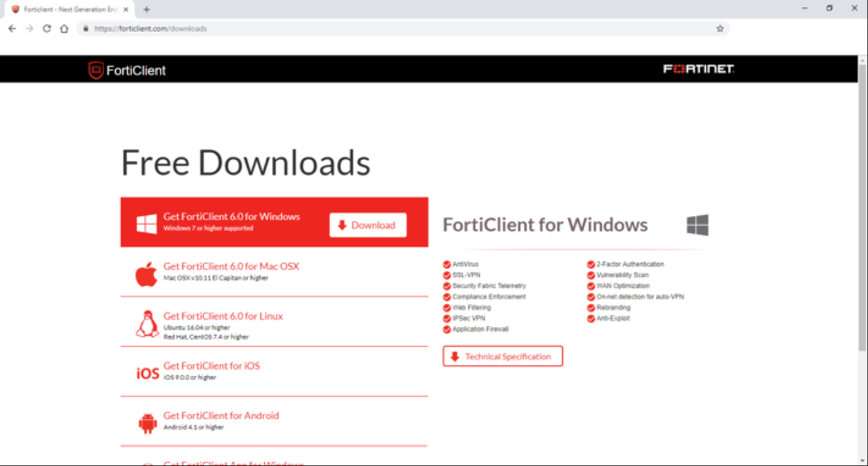Click 'Red Hat, CentOS 7.4 or higher' text
Screen dimensions: 868x466
tap(206, 337)
